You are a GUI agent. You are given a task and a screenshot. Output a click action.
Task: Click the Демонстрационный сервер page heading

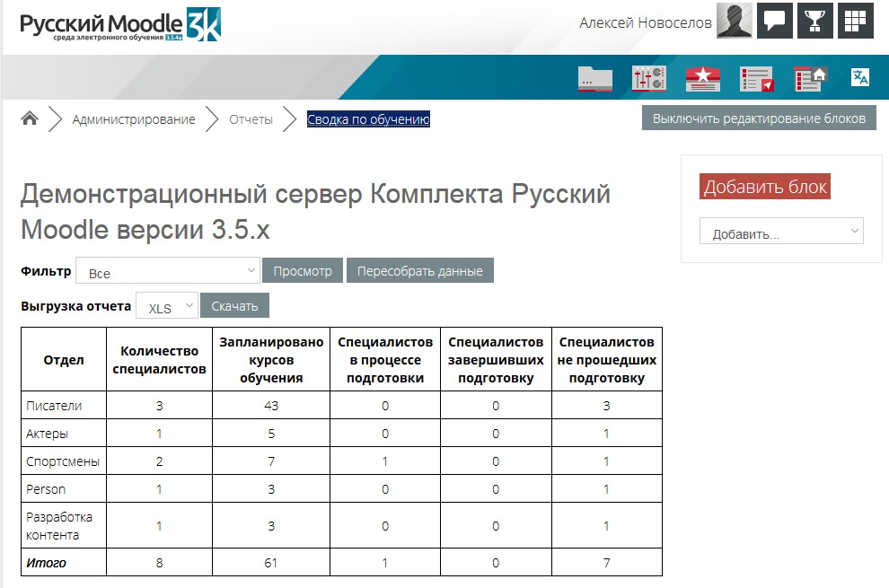point(316,212)
